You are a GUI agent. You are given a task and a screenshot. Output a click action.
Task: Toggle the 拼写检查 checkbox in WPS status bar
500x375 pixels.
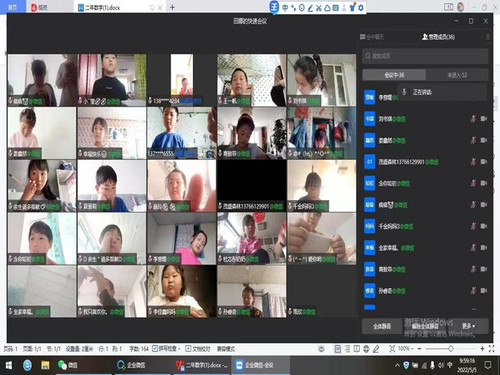(155, 349)
